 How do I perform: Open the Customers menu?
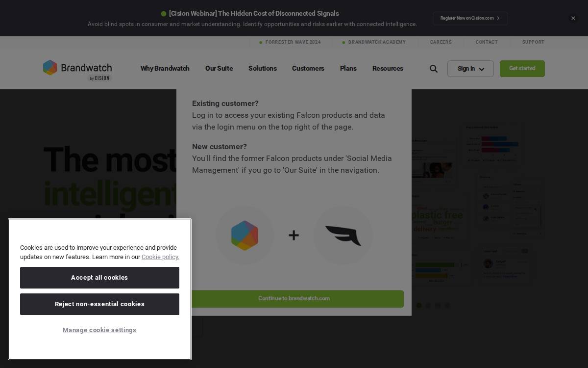(x=308, y=68)
